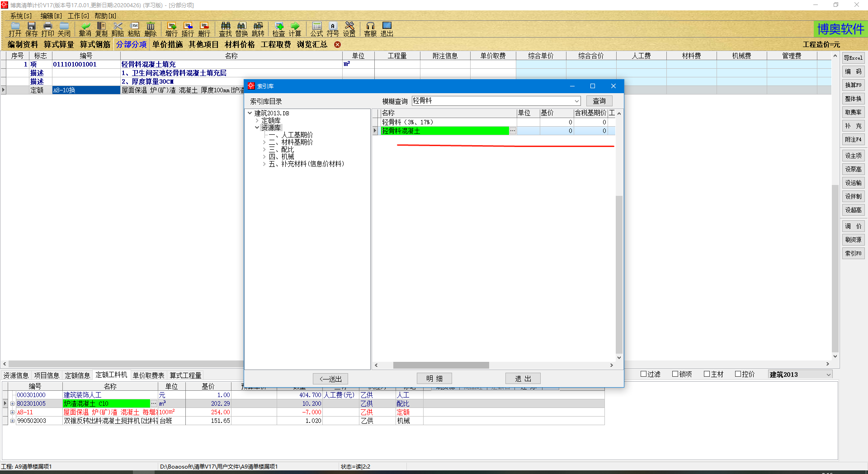The height and width of the screenshot is (474, 868).
Task: Click the 设置 (Settings) tools icon
Action: [x=349, y=29]
